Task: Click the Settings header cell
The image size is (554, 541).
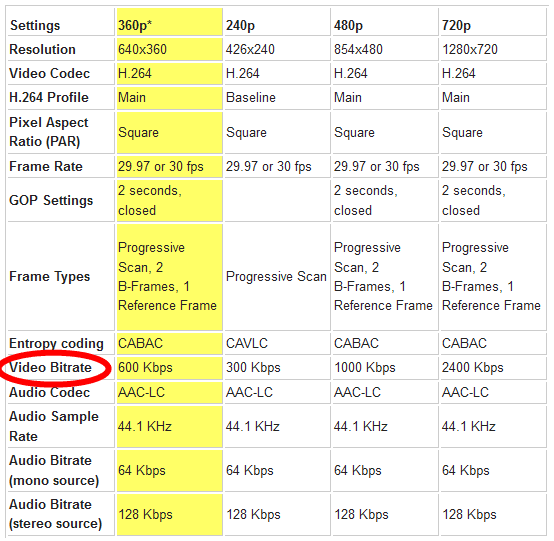Action: pos(61,22)
